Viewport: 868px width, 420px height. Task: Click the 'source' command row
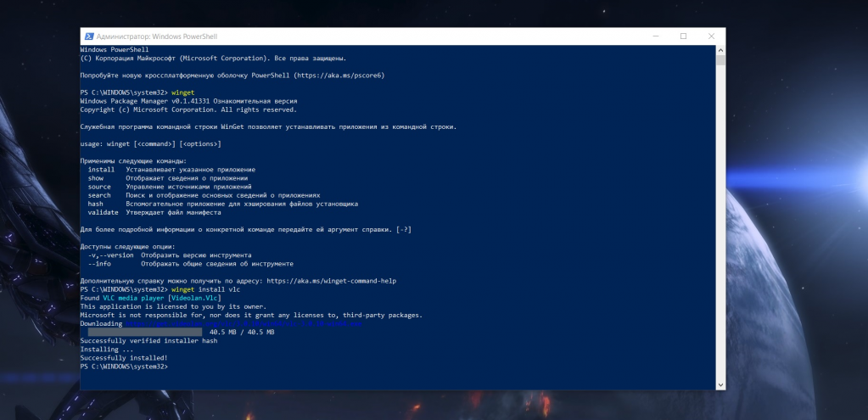click(170, 187)
